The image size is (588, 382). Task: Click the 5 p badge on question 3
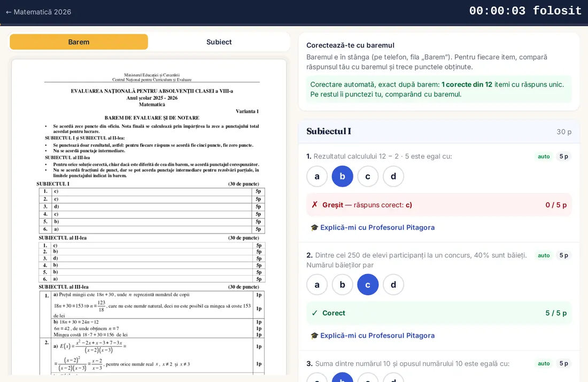coord(563,363)
